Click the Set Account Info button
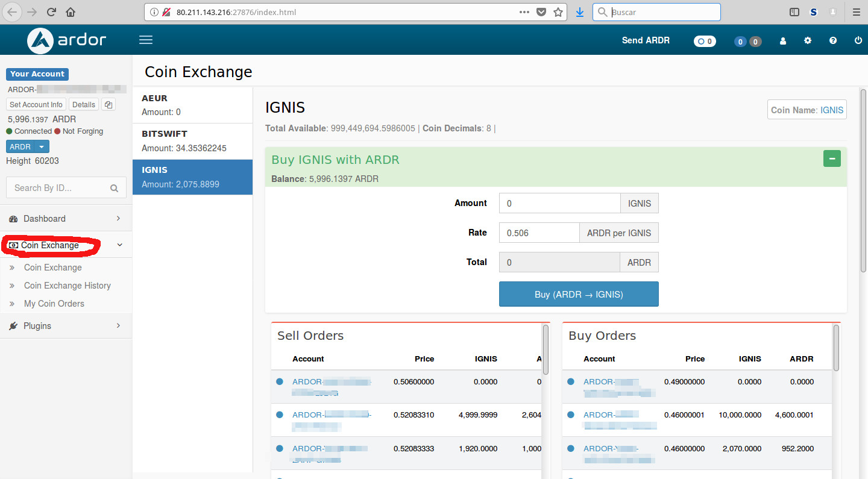This screenshot has height=479, width=868. pyautogui.click(x=36, y=105)
